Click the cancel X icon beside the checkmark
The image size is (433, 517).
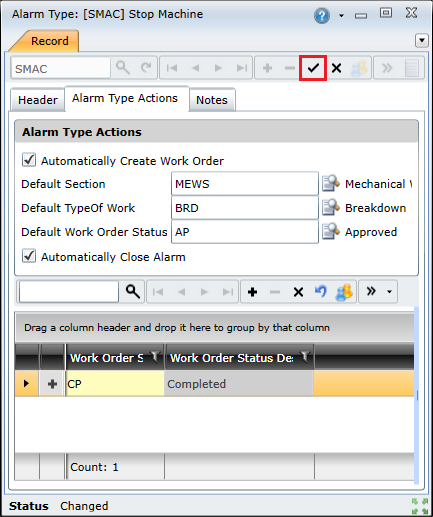336,68
